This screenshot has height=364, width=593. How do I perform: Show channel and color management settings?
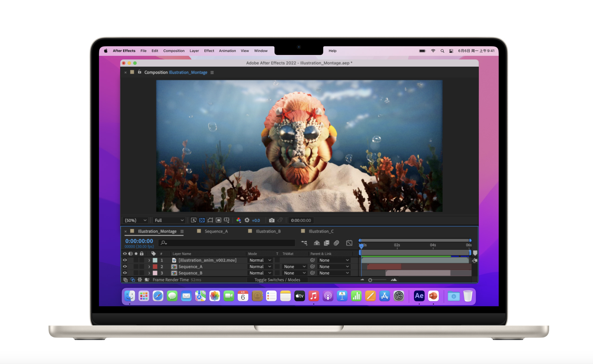tap(239, 220)
